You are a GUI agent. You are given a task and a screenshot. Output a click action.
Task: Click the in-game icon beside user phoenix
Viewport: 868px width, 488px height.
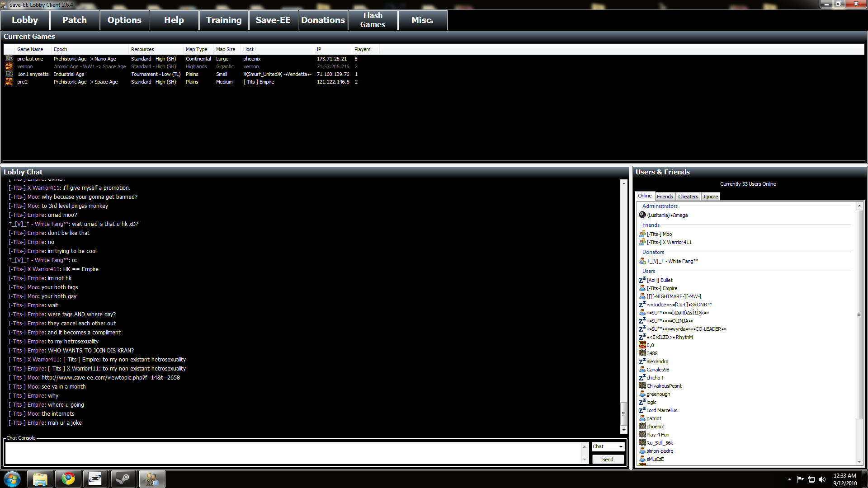coord(642,426)
